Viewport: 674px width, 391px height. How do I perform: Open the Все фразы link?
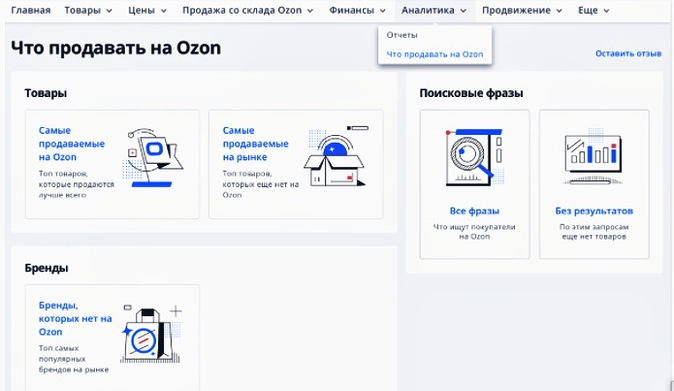click(474, 211)
